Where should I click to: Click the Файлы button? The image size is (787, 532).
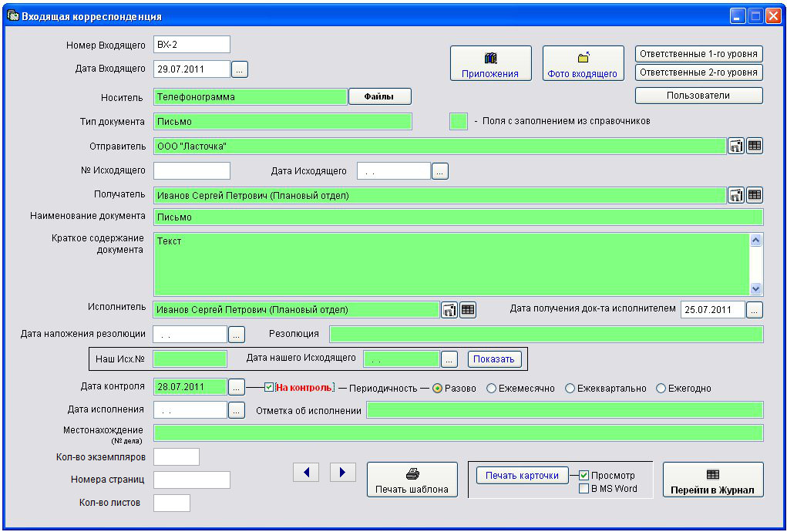379,96
